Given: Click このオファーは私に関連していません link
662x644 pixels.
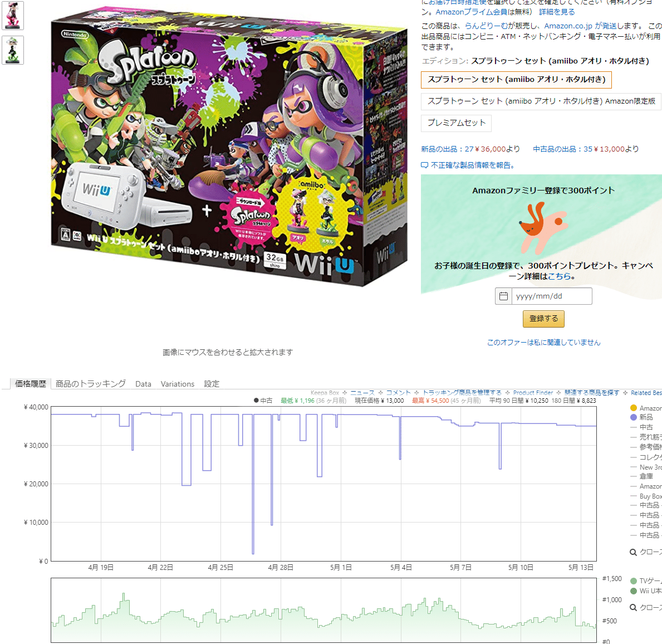Looking at the screenshot, I should [x=543, y=342].
